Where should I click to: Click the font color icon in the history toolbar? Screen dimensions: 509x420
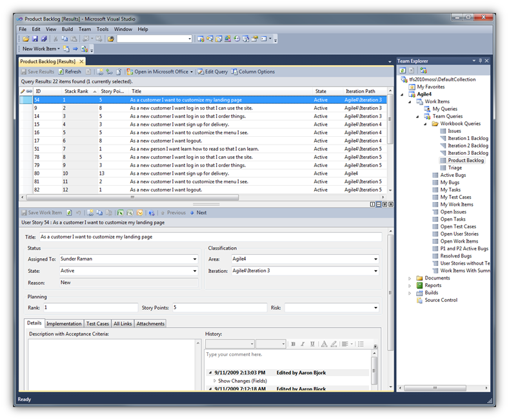324,344
